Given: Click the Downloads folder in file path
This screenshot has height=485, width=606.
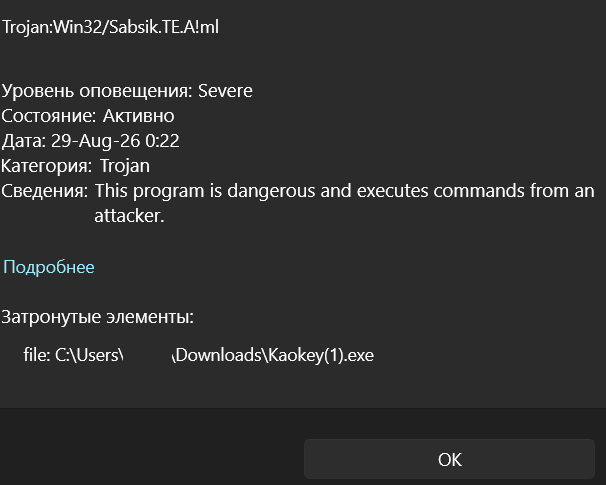Looking at the screenshot, I should click(x=219, y=355).
